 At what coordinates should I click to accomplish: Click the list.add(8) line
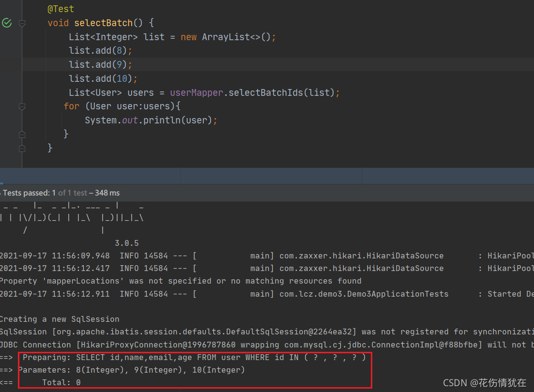point(101,51)
